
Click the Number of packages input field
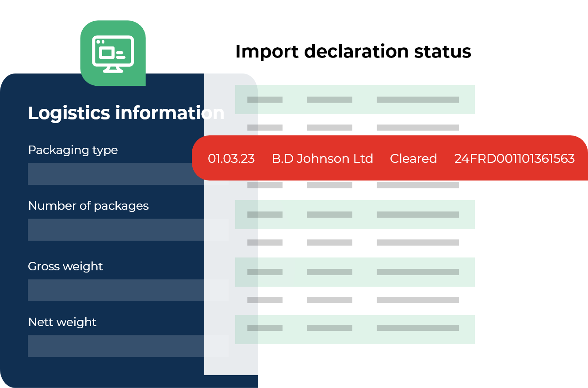pyautogui.click(x=128, y=230)
